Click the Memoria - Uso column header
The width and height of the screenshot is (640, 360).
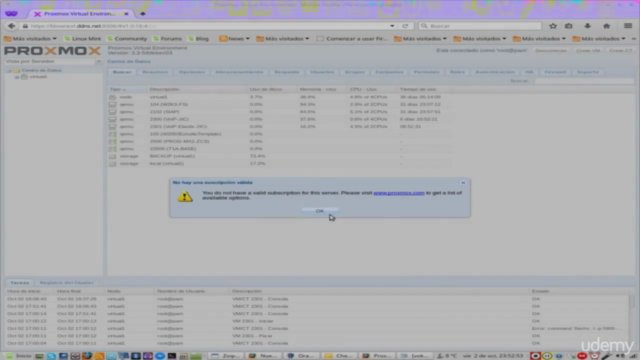323,89
